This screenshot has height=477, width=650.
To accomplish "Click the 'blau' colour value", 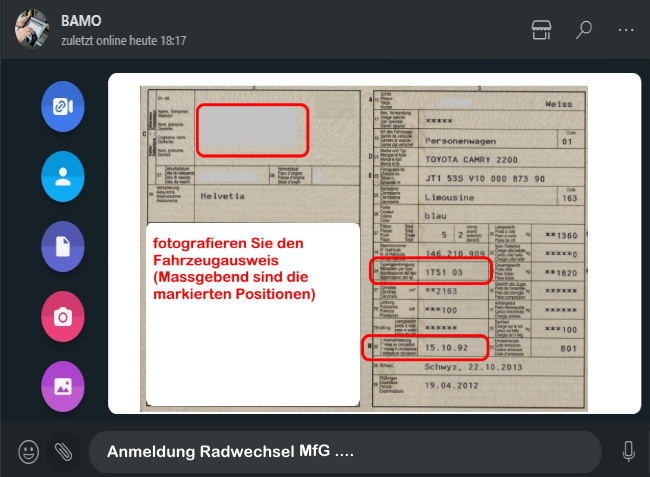I will [436, 216].
